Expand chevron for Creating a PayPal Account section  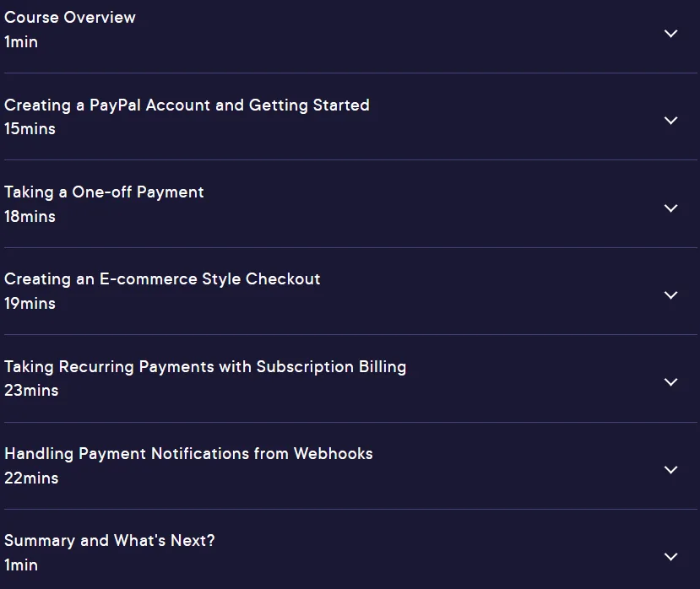point(671,121)
